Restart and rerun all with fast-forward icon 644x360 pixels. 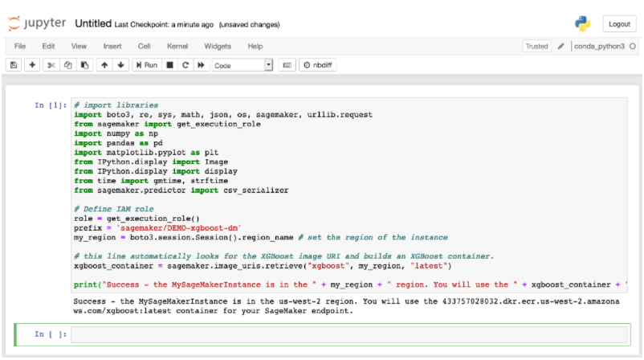pos(201,65)
